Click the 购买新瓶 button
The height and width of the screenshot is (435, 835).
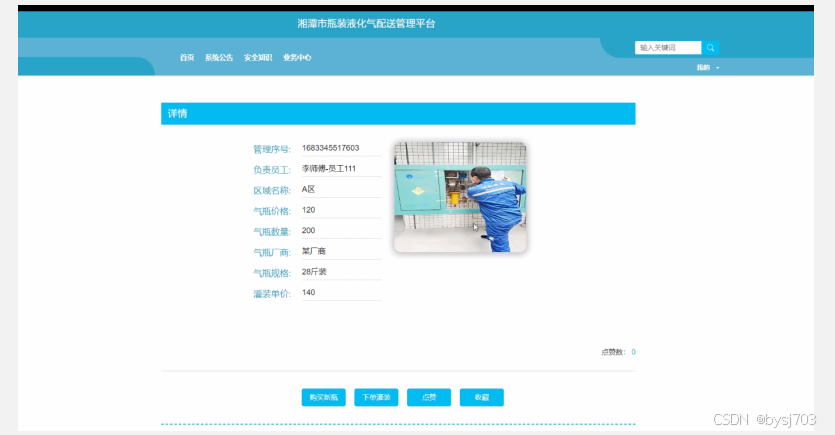[x=324, y=397]
